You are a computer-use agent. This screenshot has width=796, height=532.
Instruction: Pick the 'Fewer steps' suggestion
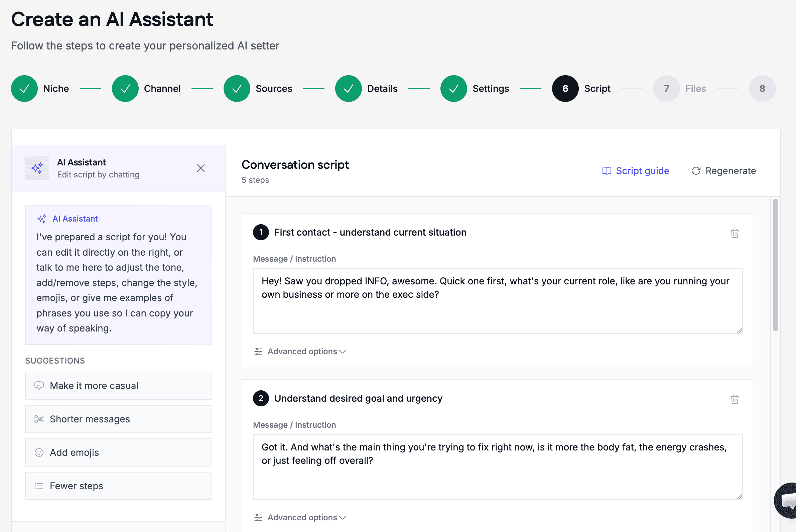(x=118, y=486)
